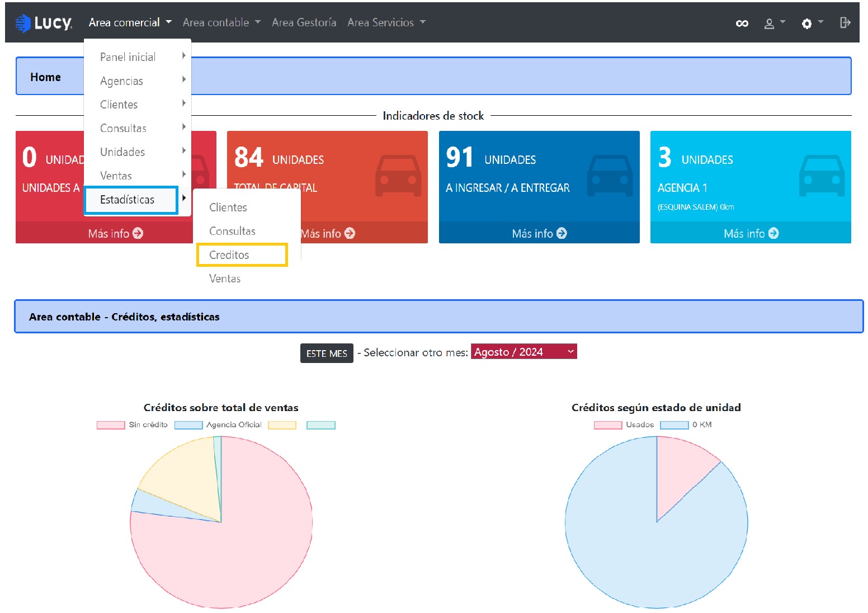Expand Agencias submenu

click(x=137, y=81)
